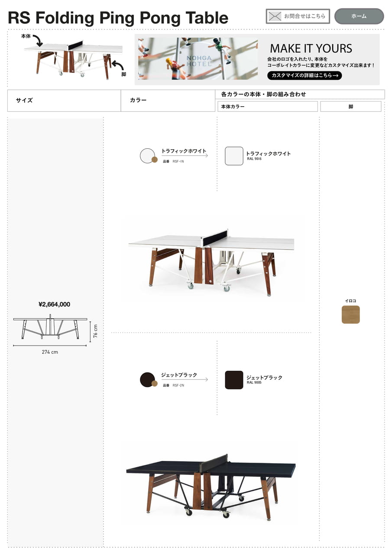Pick the white RAL 9016 body swatch

tap(234, 156)
